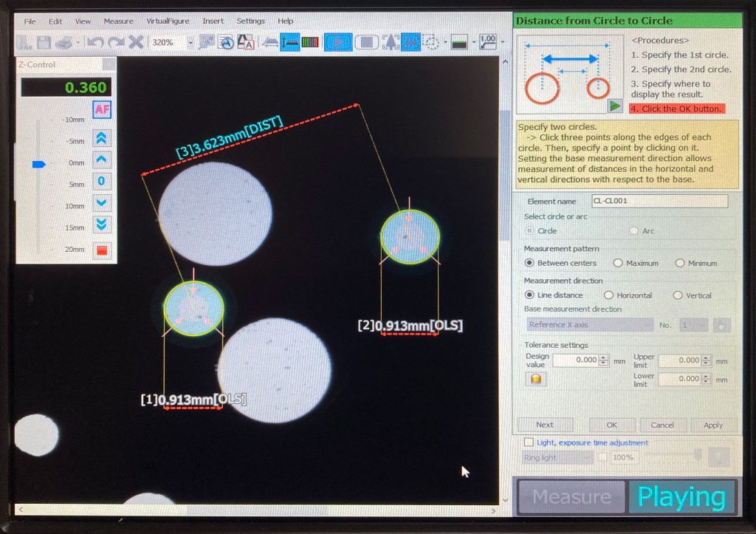The height and width of the screenshot is (534, 756).
Task: Click the AF autofocus button
Action: pyautogui.click(x=102, y=110)
